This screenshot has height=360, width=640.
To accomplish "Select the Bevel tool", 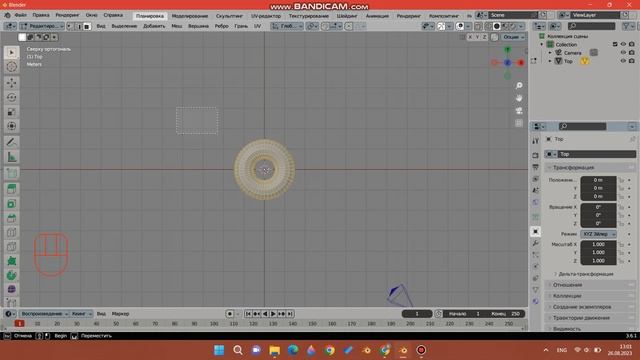I will pos(11,218).
